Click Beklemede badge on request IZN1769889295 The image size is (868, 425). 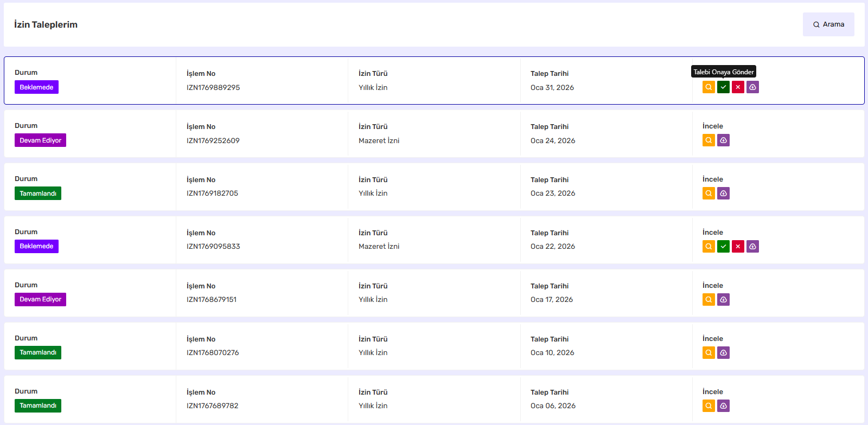36,87
